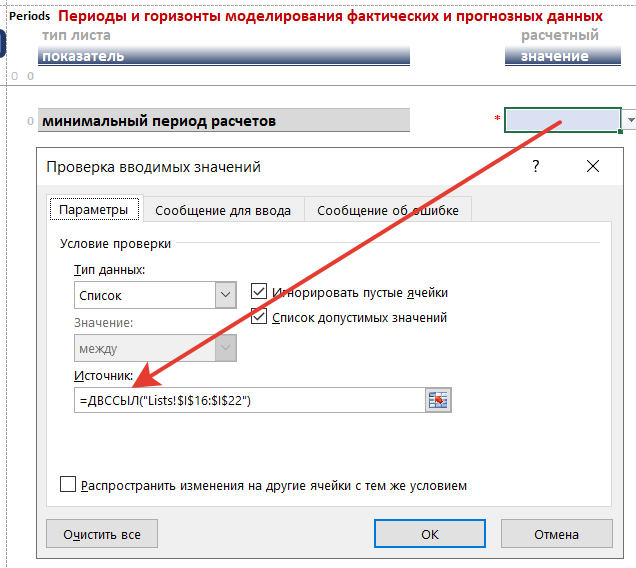
Task: Switch to the Параметры tab
Action: [x=93, y=210]
